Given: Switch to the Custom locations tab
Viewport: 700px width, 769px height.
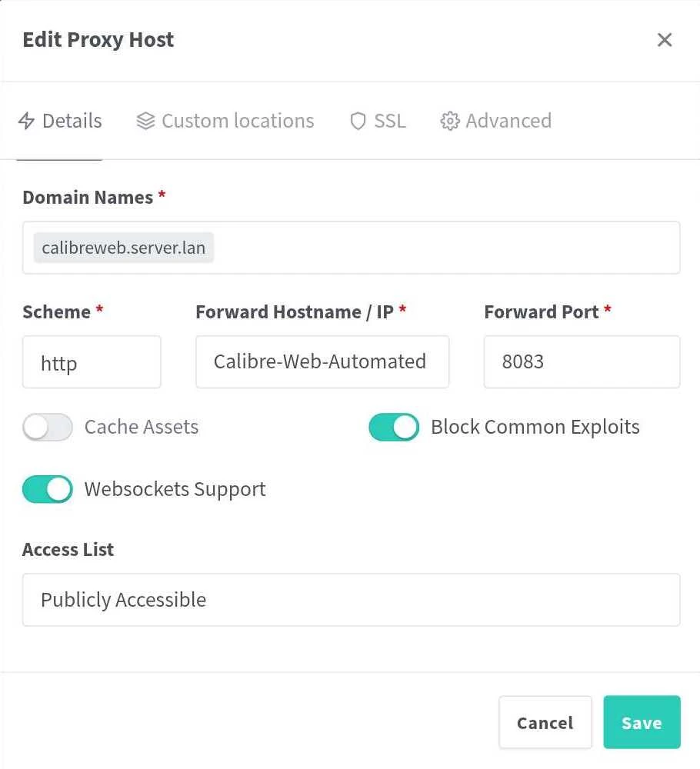Looking at the screenshot, I should click(x=237, y=122).
